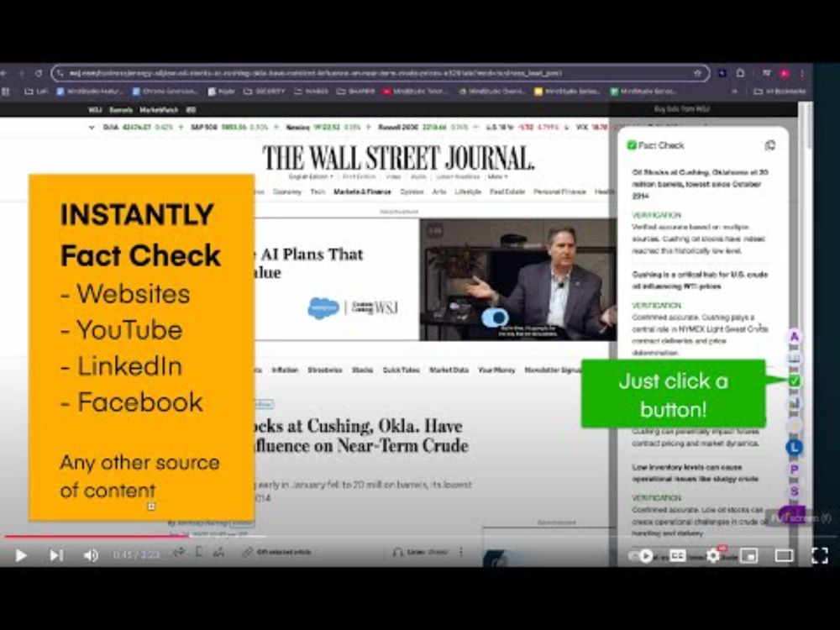Image resolution: width=840 pixels, height=630 pixels.
Task: Open the Tech section
Action: (318, 192)
